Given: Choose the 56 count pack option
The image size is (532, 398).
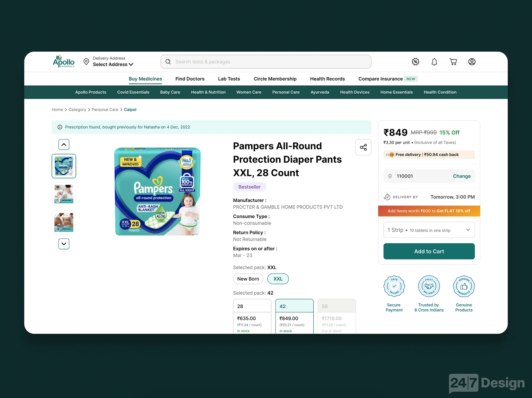Looking at the screenshot, I should click(337, 316).
